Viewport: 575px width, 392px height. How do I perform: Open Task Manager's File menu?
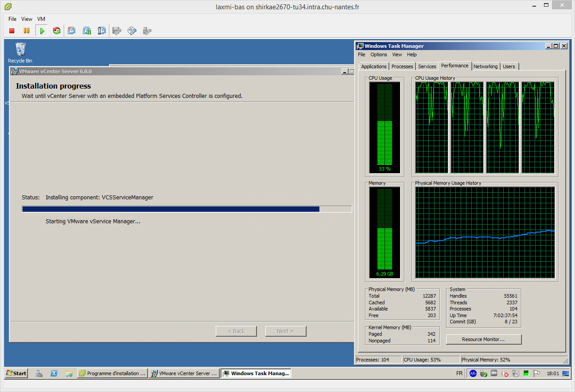(x=361, y=54)
